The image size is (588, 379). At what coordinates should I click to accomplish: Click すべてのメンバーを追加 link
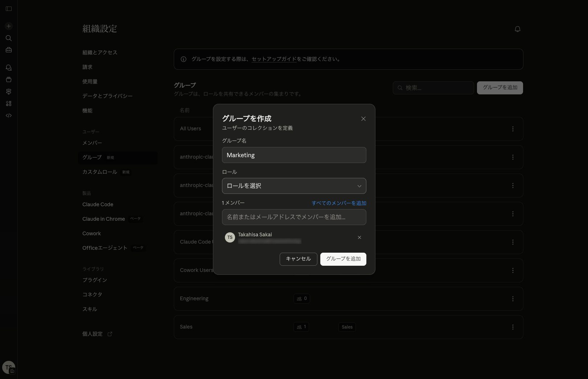339,203
